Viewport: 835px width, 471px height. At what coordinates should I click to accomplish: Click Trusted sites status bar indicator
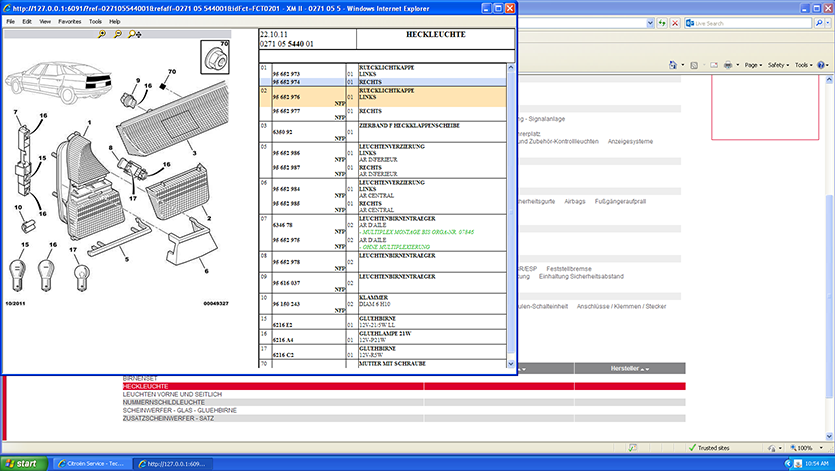point(709,448)
